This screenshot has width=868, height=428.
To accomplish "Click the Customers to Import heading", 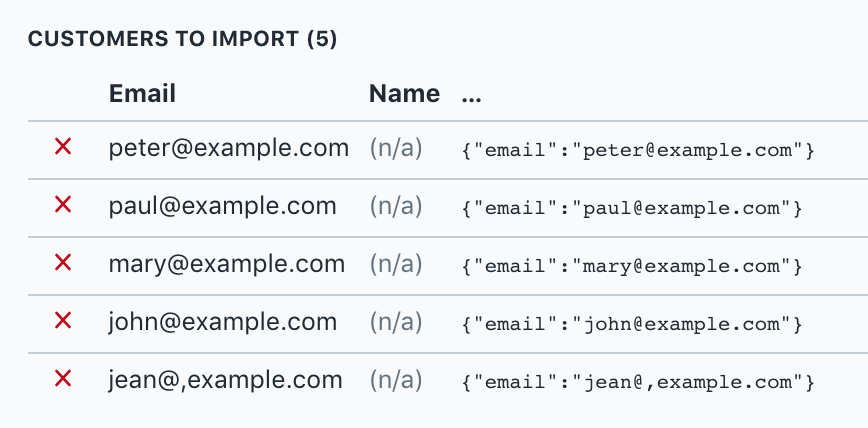I will (182, 39).
